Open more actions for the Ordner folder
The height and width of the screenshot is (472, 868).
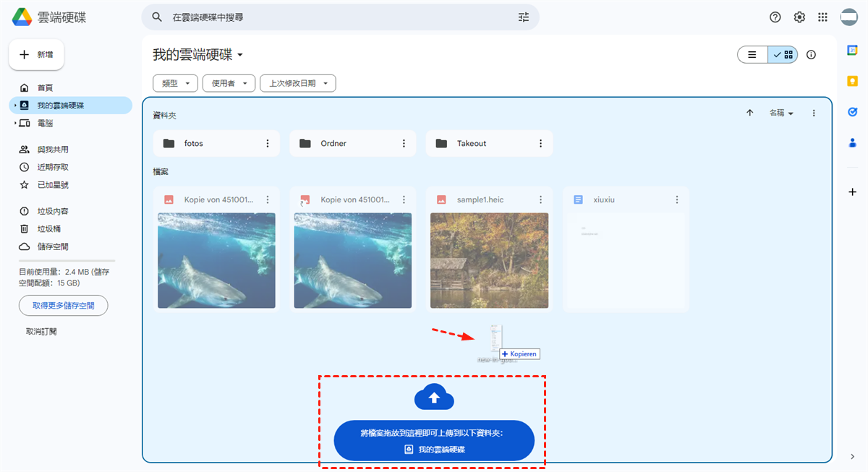pyautogui.click(x=404, y=143)
